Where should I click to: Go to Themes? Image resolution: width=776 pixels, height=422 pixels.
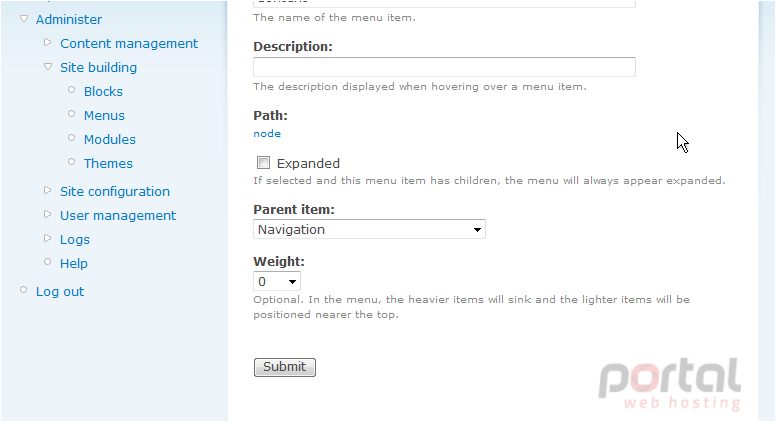tap(108, 164)
